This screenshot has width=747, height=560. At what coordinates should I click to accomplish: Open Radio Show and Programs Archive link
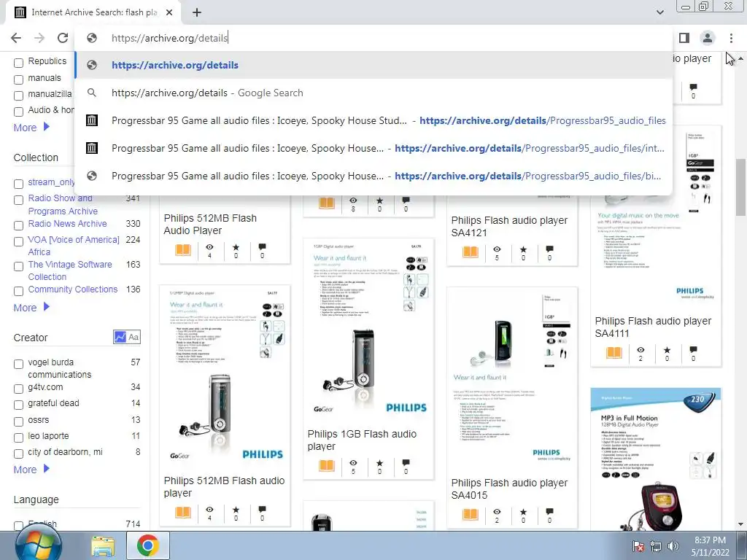[x=63, y=204]
